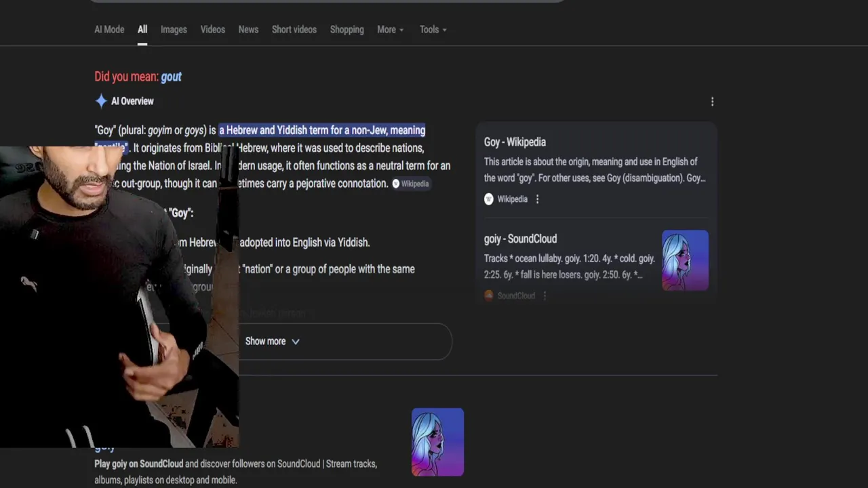Click the SoundCloud card artwork thumbnail
The image size is (868, 488).
685,260
